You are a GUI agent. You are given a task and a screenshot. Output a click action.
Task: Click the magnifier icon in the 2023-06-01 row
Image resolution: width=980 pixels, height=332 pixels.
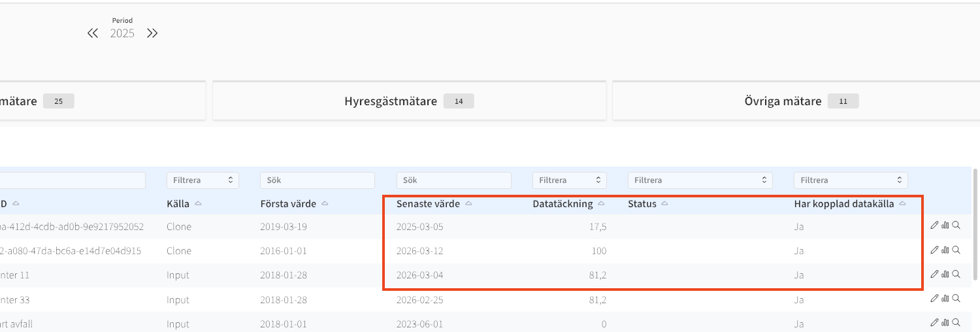(x=956, y=322)
